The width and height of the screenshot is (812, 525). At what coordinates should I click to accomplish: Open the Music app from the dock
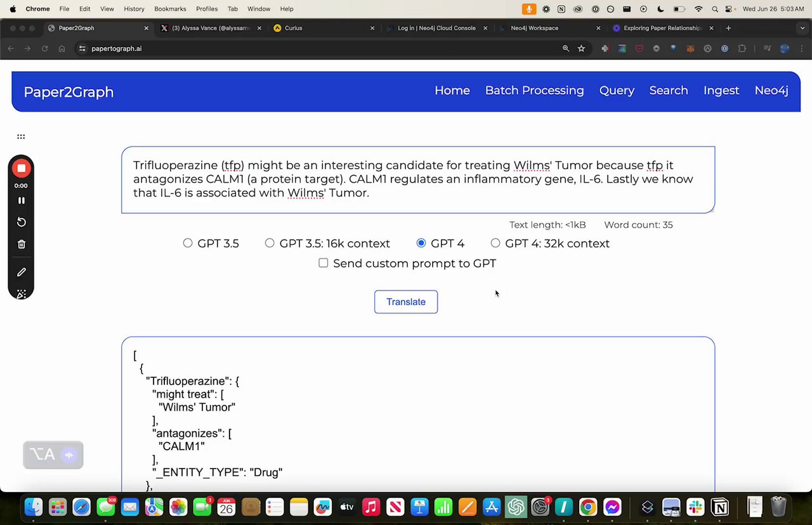point(371,507)
